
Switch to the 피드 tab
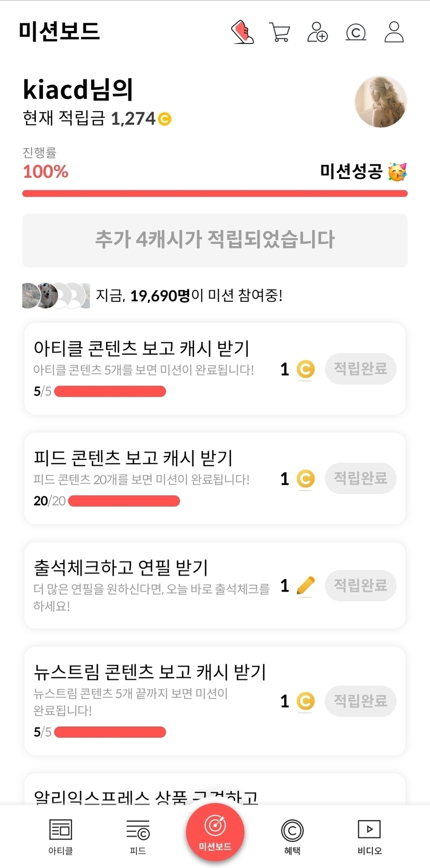(x=138, y=836)
